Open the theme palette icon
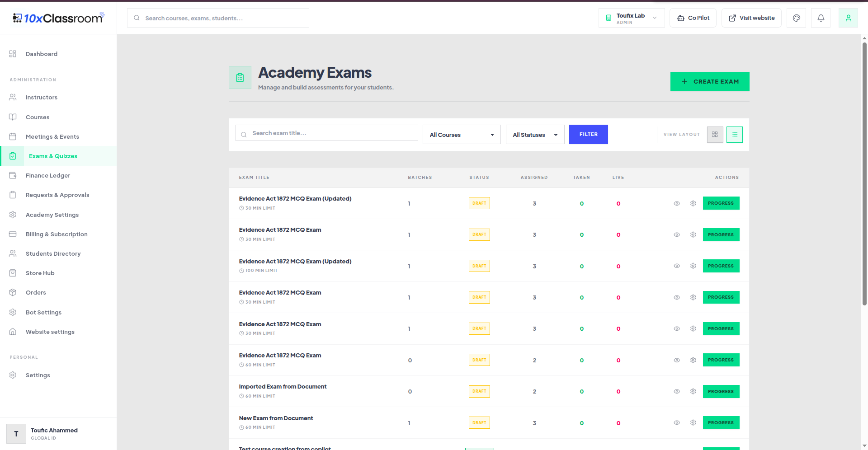 coord(796,18)
